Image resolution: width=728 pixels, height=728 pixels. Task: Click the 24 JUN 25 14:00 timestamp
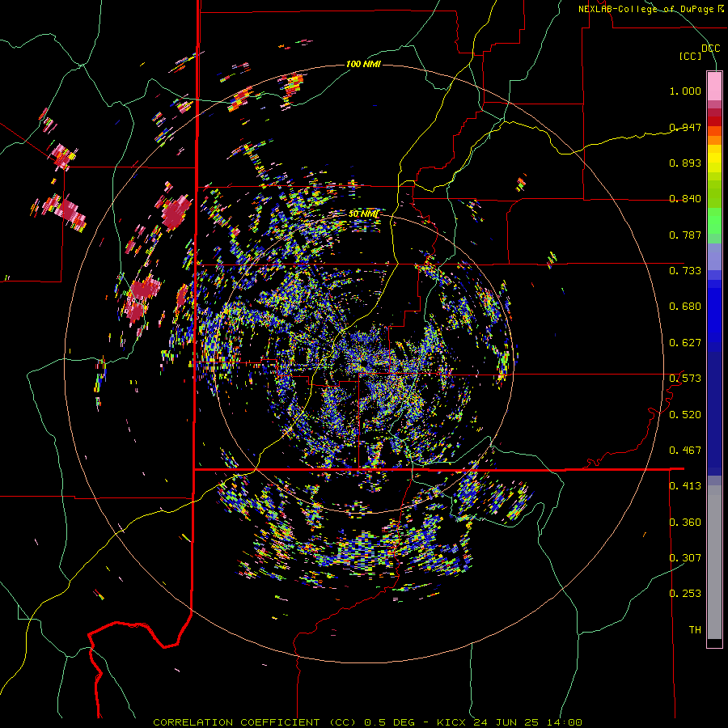[527, 722]
